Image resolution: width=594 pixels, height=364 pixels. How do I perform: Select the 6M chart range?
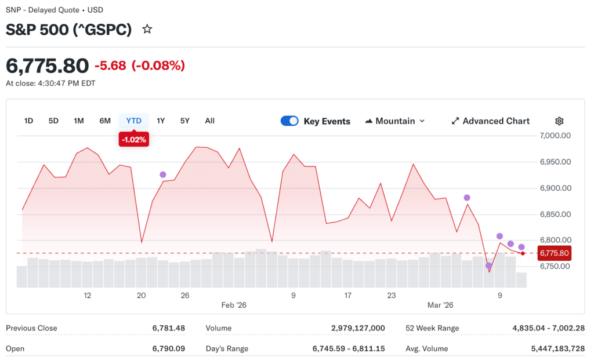[x=105, y=121]
